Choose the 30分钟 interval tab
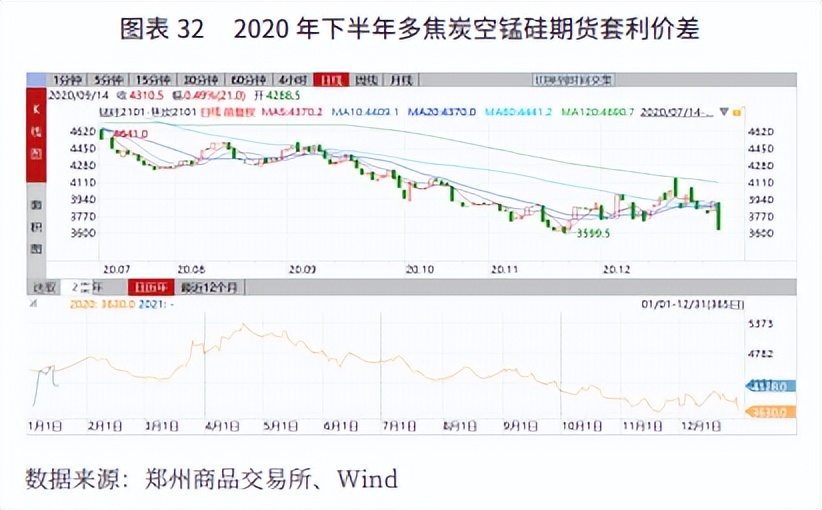Screen dimensions: 822x510 pyautogui.click(x=200, y=79)
